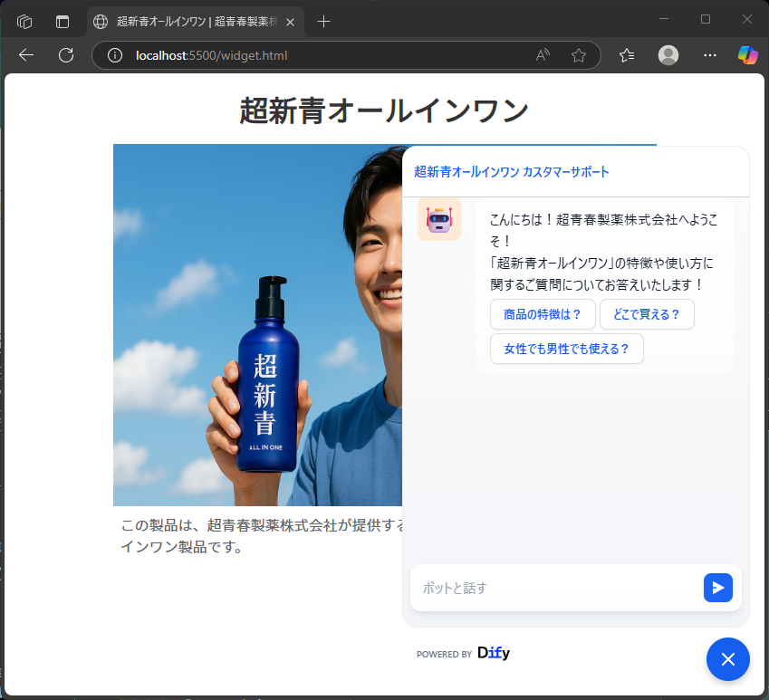This screenshot has width=769, height=700.
Task: Click the robot avatar next to the greeting
Action: click(438, 219)
